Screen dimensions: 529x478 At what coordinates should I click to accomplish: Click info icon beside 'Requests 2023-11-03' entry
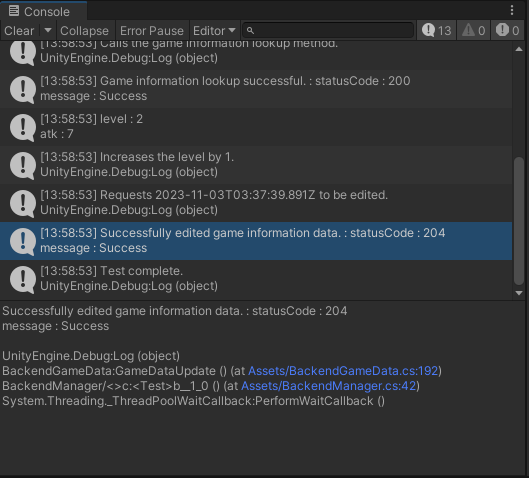[x=23, y=204]
